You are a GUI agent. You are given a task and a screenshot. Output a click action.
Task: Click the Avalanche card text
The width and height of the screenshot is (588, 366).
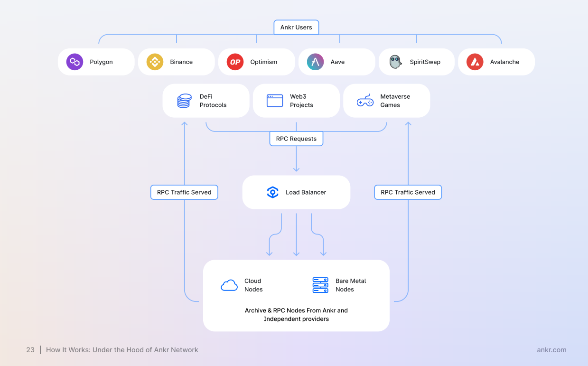click(504, 62)
